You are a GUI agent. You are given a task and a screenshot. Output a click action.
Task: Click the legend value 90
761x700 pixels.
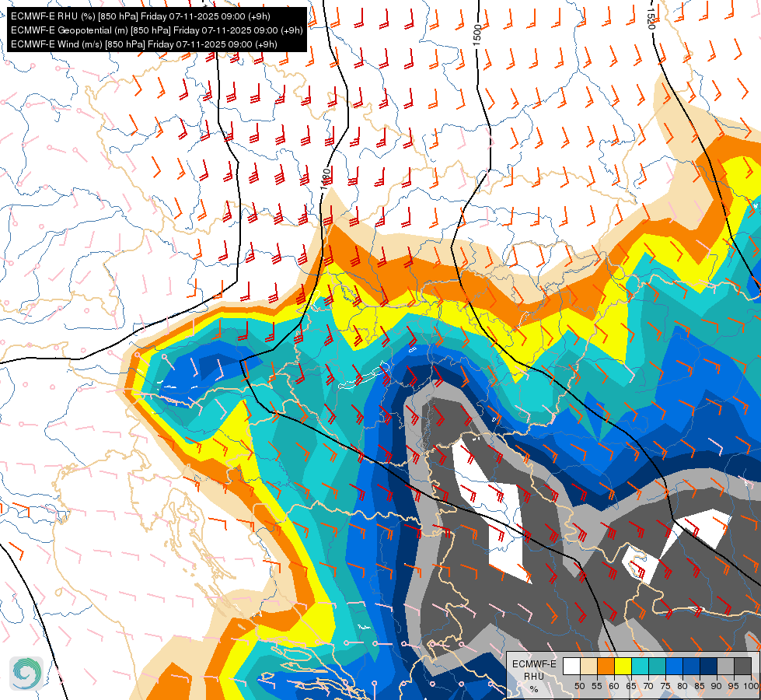click(x=717, y=686)
